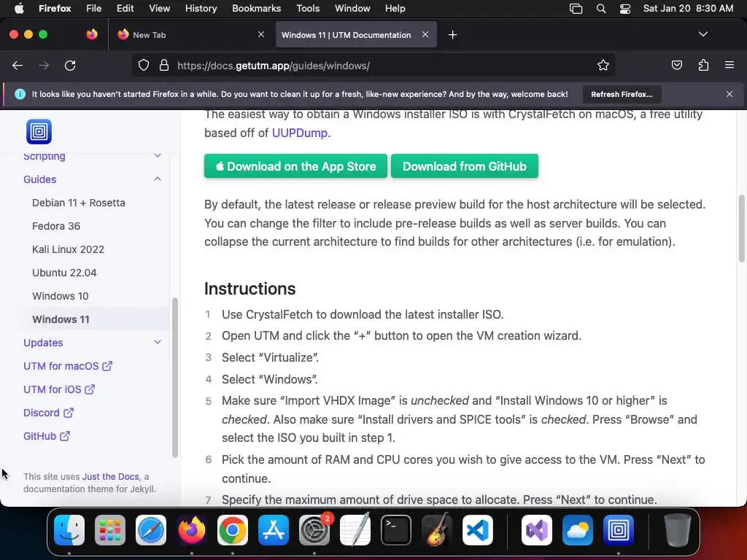Click the sidebar navigation scrollbar thumb
The image size is (747, 560).
[175, 378]
